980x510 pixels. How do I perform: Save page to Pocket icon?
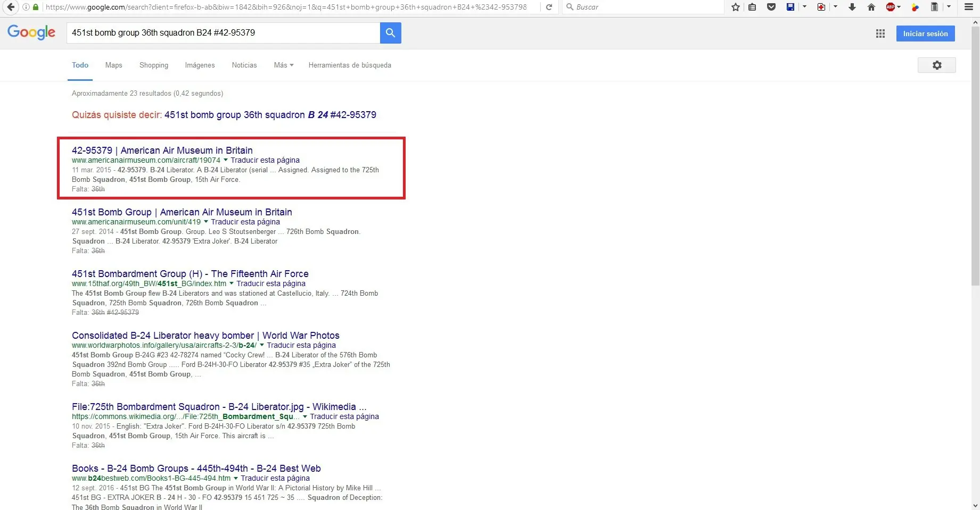(771, 7)
